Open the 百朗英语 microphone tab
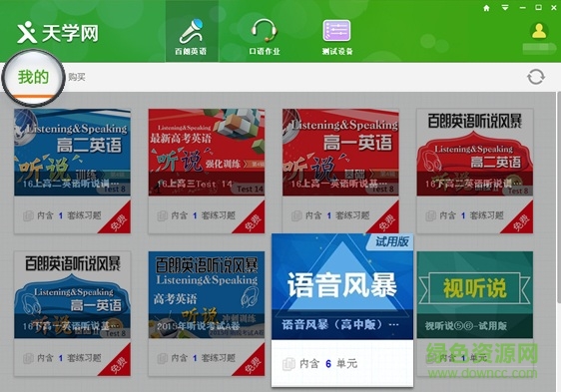 [192, 32]
